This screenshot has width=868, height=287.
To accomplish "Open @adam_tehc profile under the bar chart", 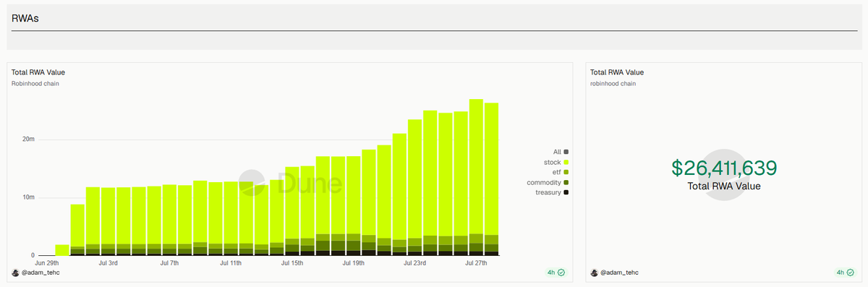I will pyautogui.click(x=41, y=273).
